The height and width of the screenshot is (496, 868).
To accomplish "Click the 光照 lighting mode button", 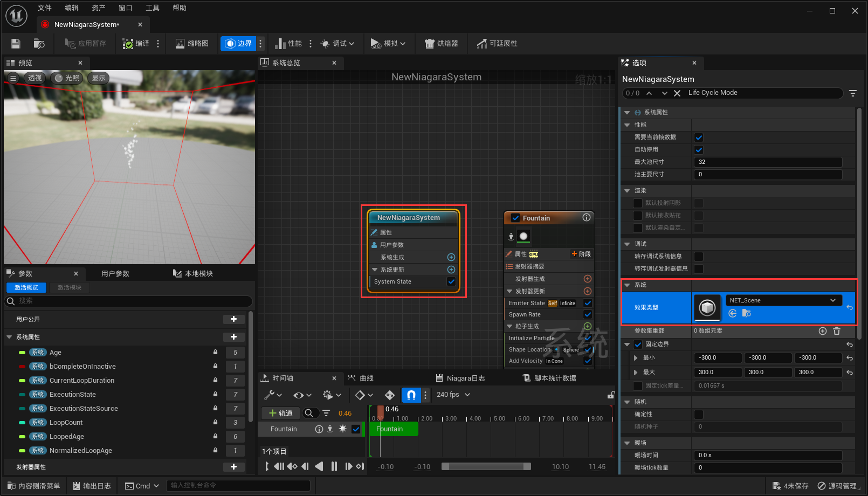I will (67, 78).
